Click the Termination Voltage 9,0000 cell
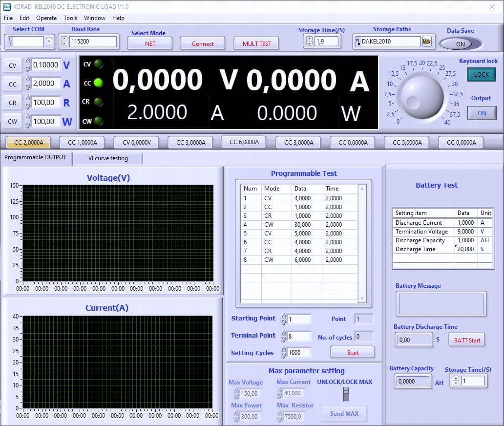 click(466, 232)
